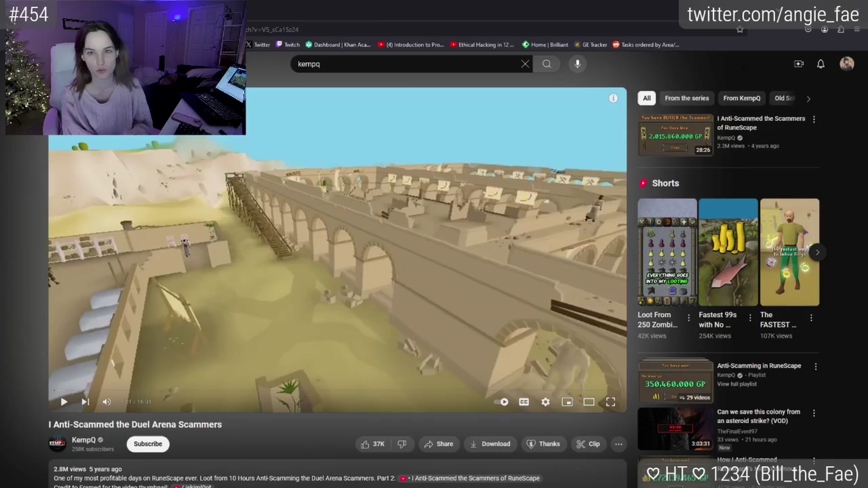The image size is (868, 488).
Task: Bookmark this page with star icon
Action: coord(740,29)
